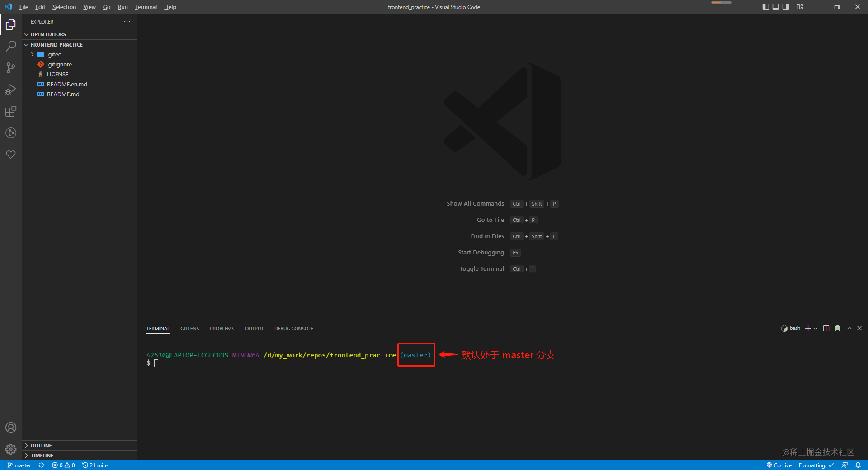The width and height of the screenshot is (868, 470).
Task: Collapse the OPEN EDITORS section
Action: (80, 34)
